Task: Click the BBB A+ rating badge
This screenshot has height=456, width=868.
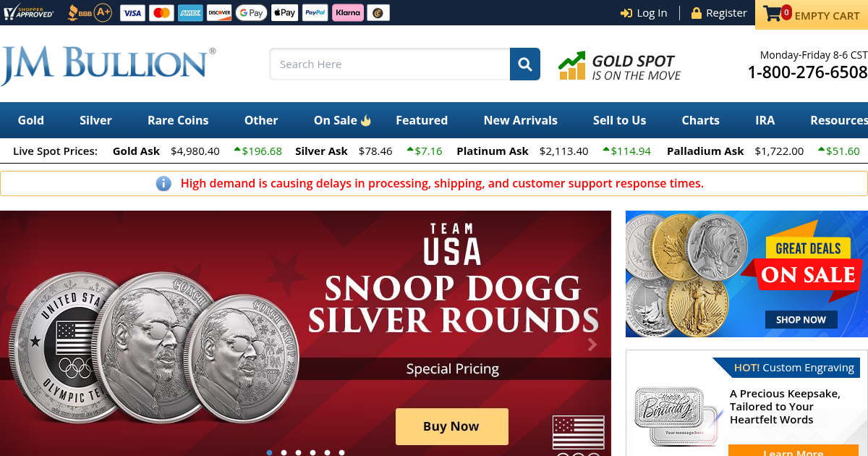Action: [x=90, y=12]
